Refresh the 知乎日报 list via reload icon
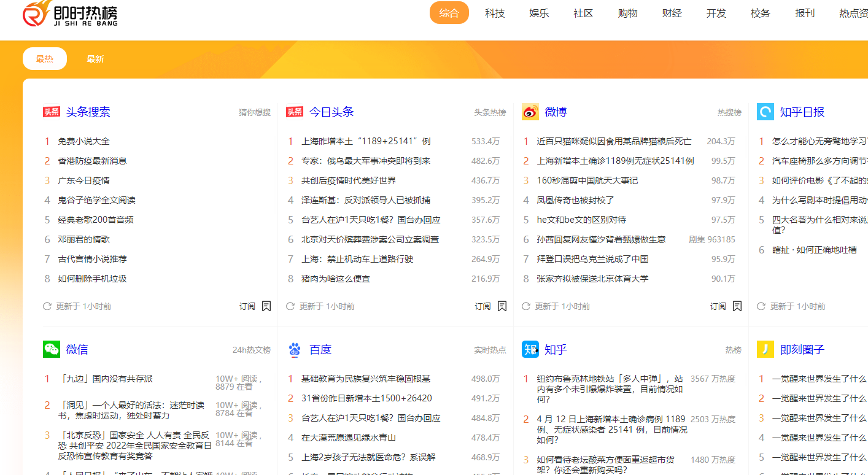The image size is (868, 475). click(x=761, y=306)
